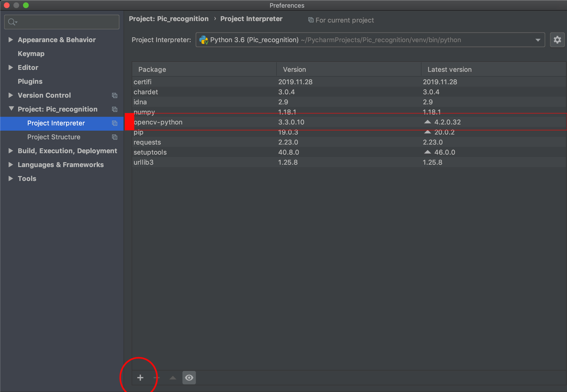Screen dimensions: 567x392
Task: Focus the preferences search field
Action: tap(62, 22)
